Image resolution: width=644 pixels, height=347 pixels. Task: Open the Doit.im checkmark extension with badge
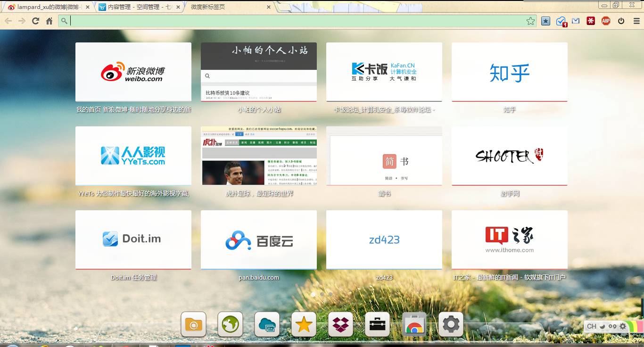[561, 21]
